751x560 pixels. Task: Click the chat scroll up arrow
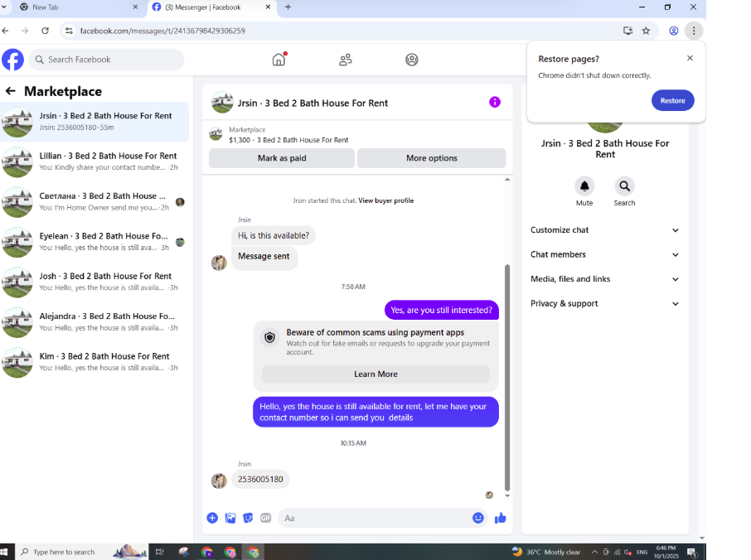click(507, 180)
